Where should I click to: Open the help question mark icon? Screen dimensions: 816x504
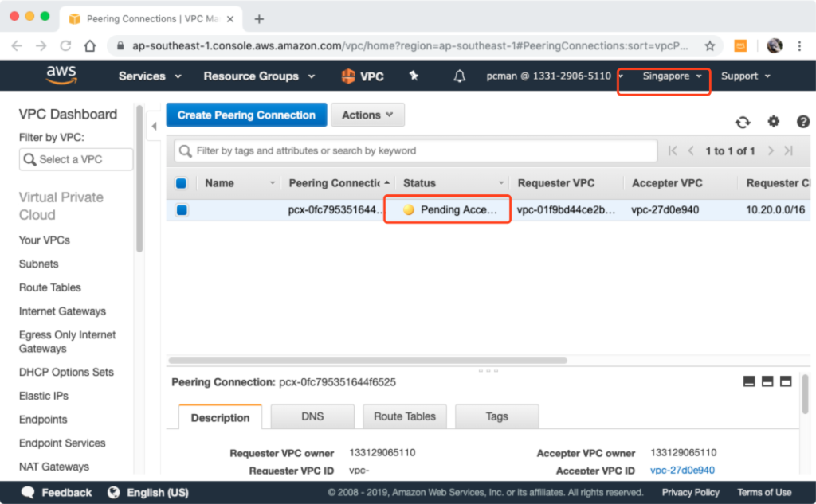(x=802, y=122)
